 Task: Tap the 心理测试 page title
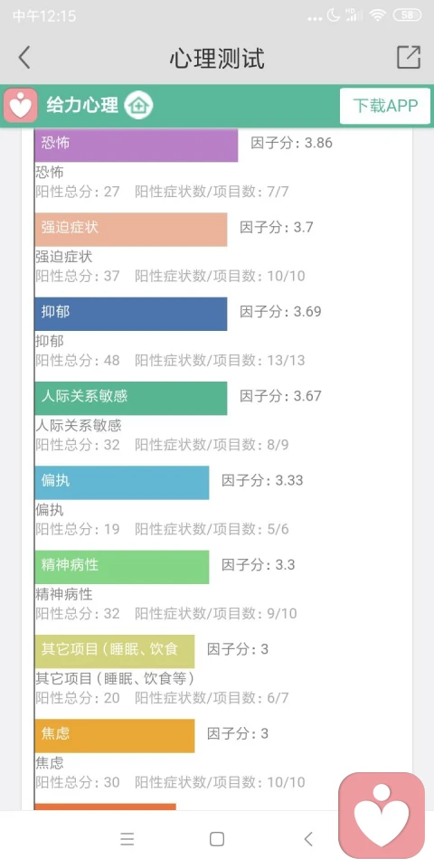click(217, 58)
